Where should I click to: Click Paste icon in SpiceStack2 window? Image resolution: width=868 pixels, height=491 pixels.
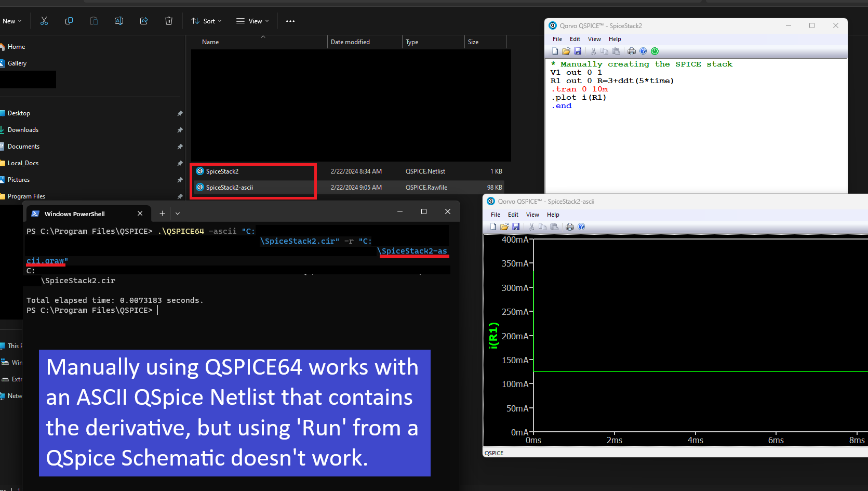point(616,51)
